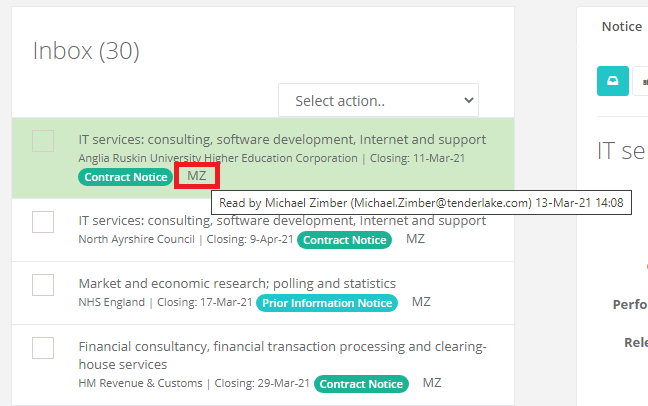
Task: Open Market and economic research notice
Action: click(237, 283)
